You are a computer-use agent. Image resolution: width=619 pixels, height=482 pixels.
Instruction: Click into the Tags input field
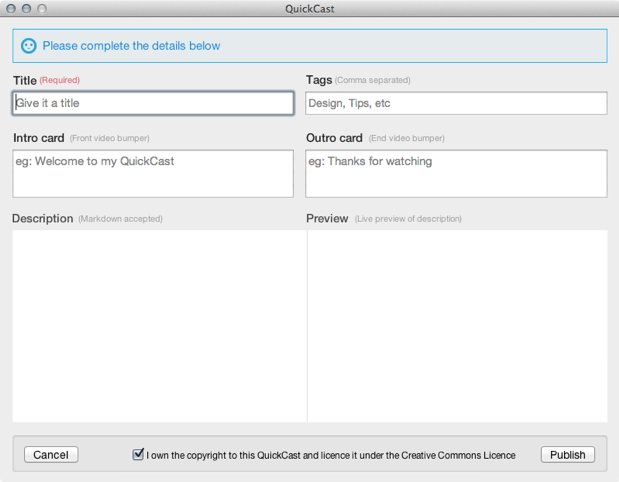pyautogui.click(x=456, y=103)
